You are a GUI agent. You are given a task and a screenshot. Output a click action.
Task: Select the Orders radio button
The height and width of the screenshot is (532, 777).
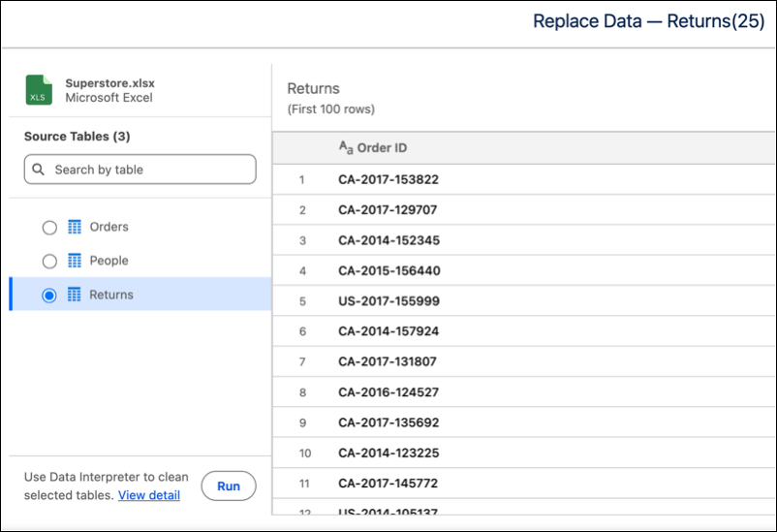pyautogui.click(x=49, y=228)
